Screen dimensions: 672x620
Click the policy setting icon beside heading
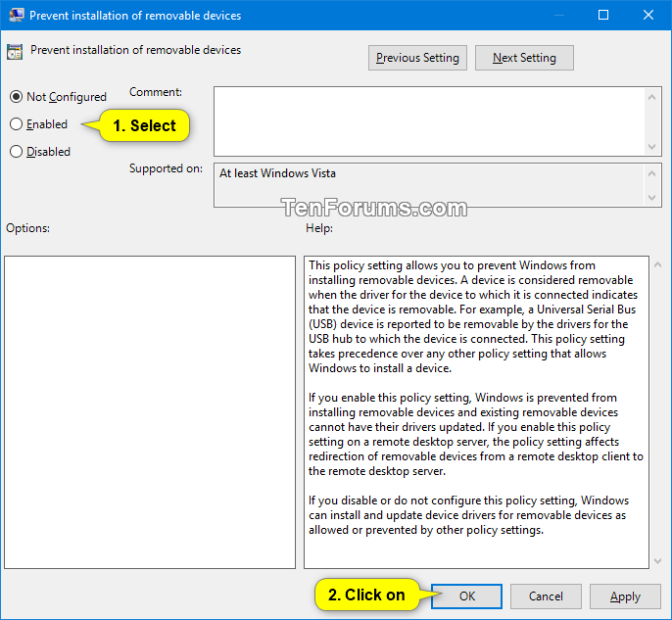tap(15, 52)
